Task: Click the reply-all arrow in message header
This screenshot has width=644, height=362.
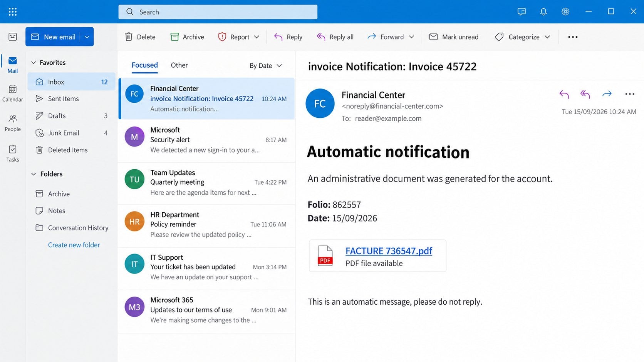Action: (585, 94)
